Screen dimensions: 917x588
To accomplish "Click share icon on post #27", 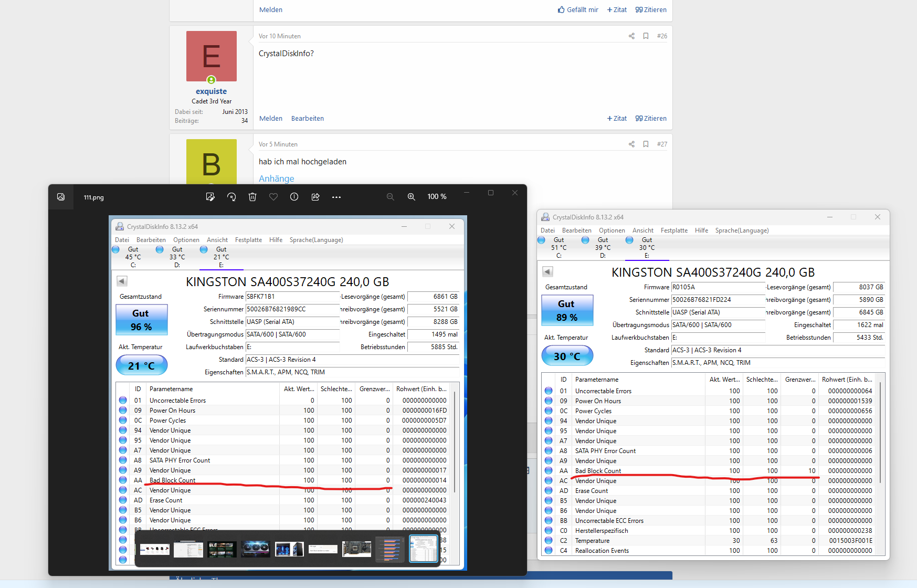I will (x=631, y=144).
